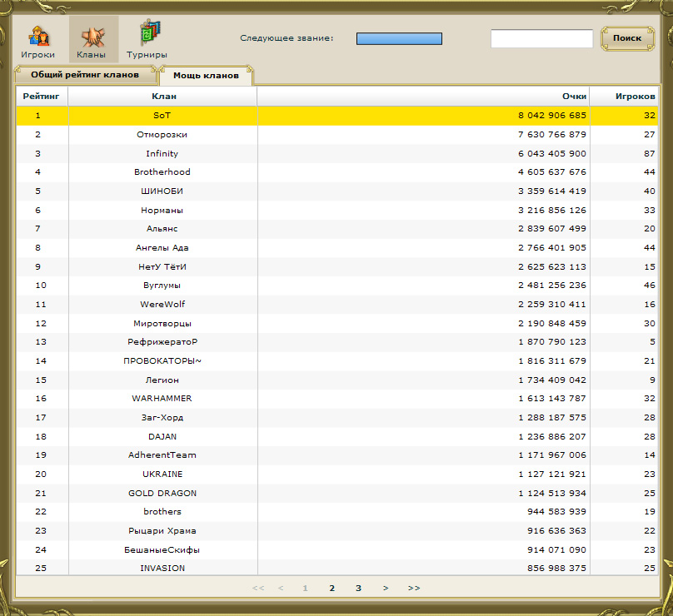Screen dimensions: 673x616
Task: Jump to first page double arrow
Action: point(258,588)
